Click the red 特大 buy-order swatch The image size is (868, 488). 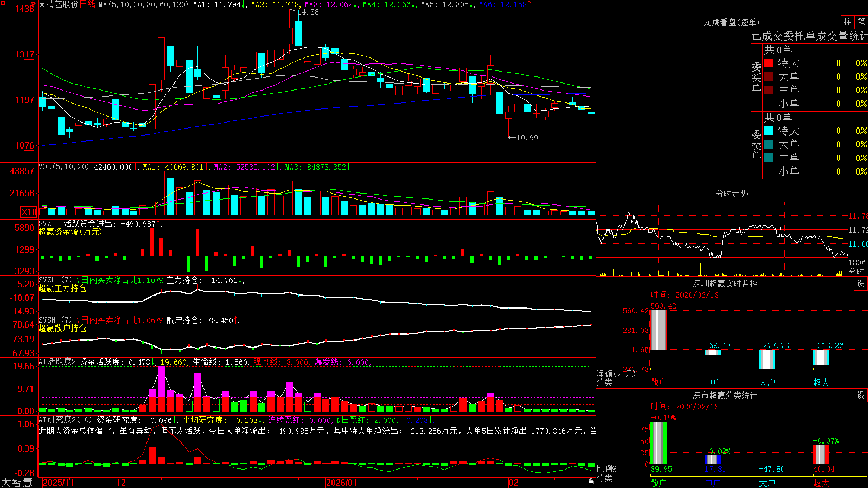coord(768,63)
